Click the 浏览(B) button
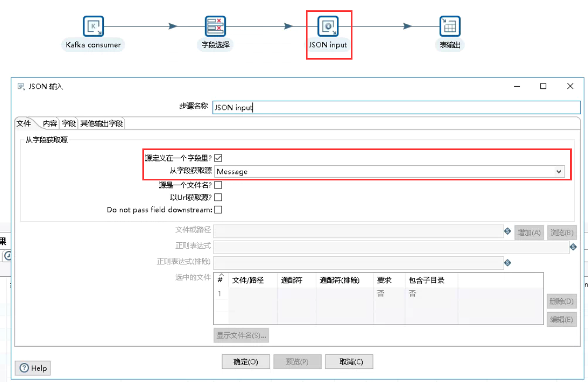This screenshot has width=588, height=382. coord(561,231)
